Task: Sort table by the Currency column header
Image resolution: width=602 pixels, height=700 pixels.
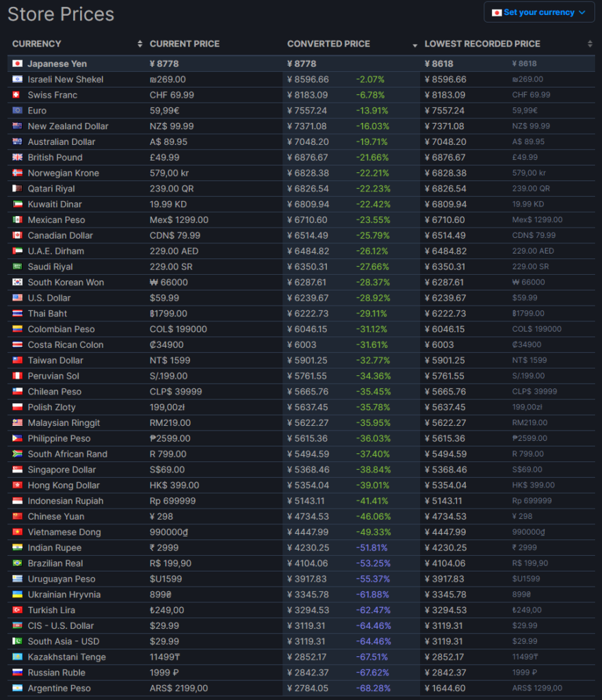Action: 37,44
